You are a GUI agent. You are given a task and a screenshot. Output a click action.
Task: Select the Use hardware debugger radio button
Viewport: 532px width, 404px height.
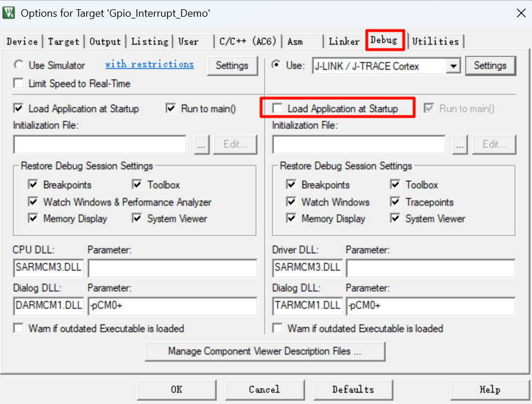point(277,65)
